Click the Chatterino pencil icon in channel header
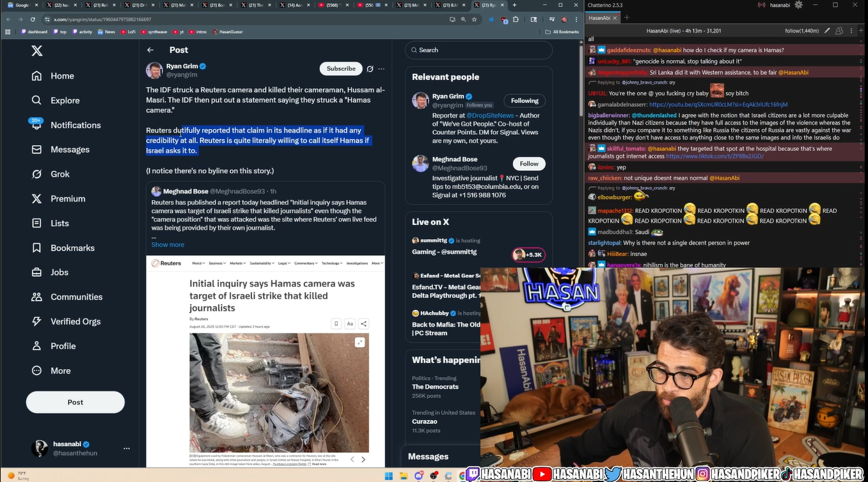This screenshot has width=868, height=482. [827, 31]
